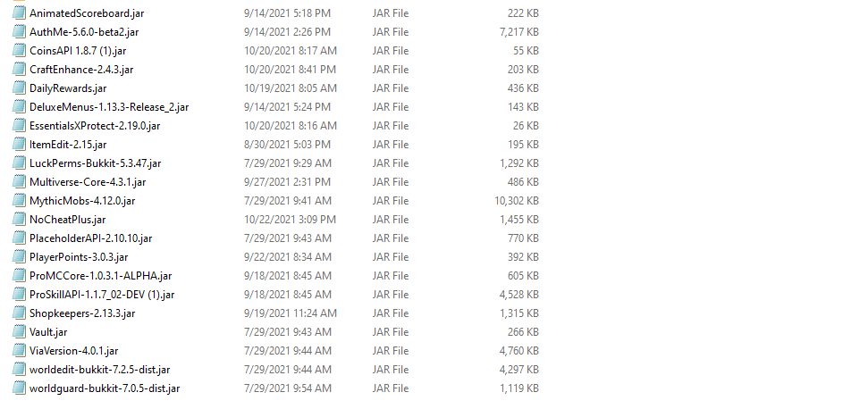Select PlaceholderAPI-2.10.10.jar file name
This screenshot has width=868, height=409.
[x=90, y=238]
